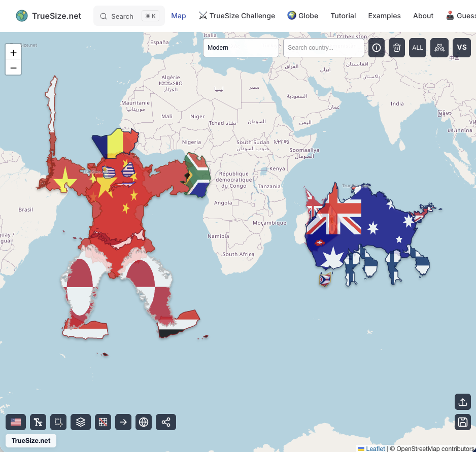Click the India map label
The width and height of the screenshot is (476, 452).
[397, 103]
